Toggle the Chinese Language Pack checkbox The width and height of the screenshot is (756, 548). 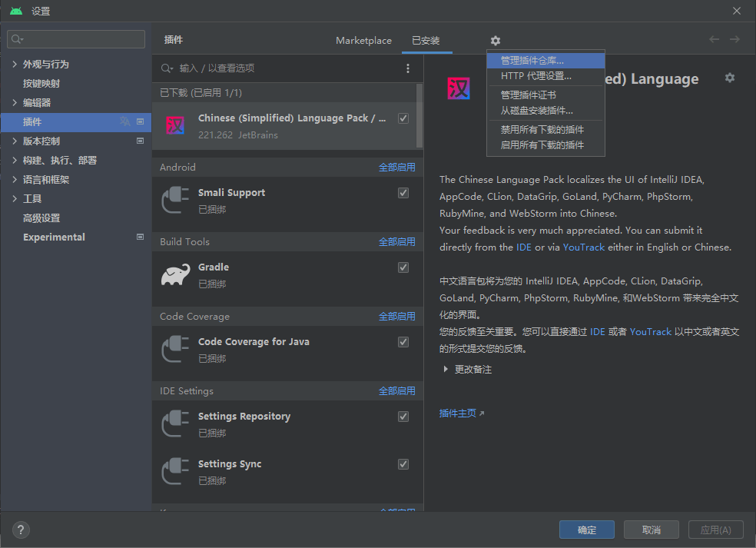(403, 118)
